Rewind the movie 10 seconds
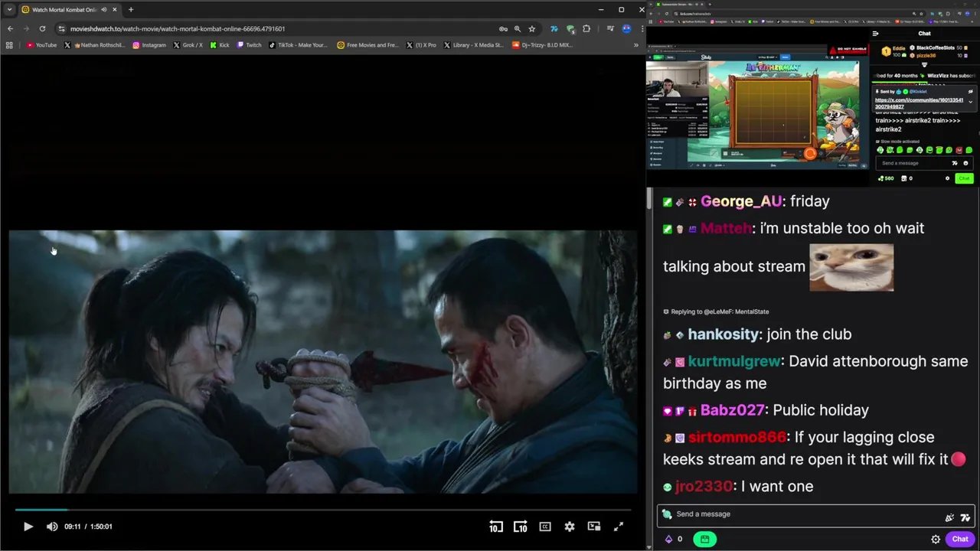 pyautogui.click(x=496, y=527)
